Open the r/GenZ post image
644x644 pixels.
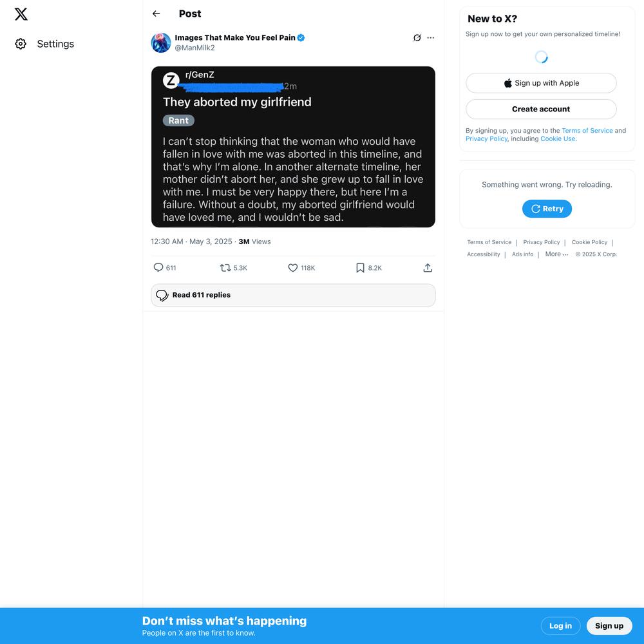[x=293, y=147]
